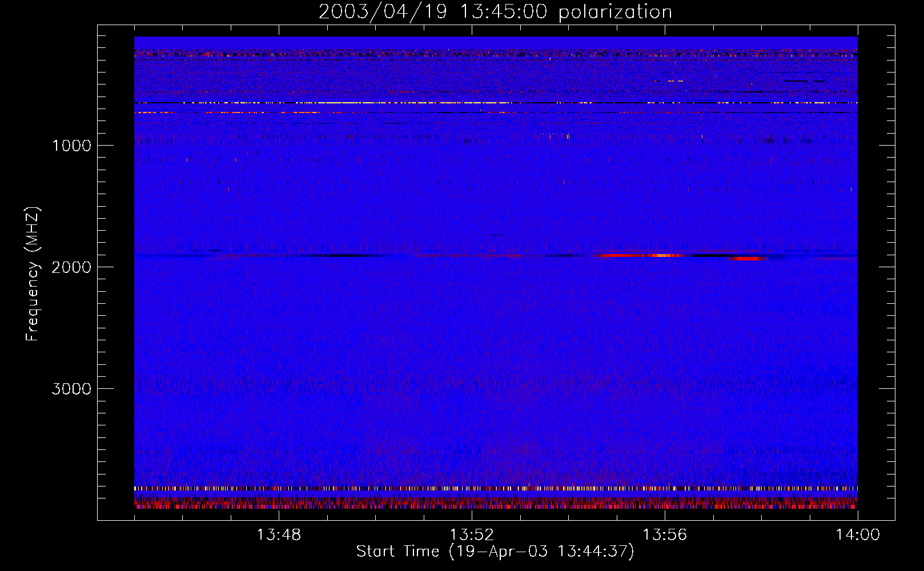
Task: Click the 'Frequency (MHZ)' axis label
Action: click(x=33, y=274)
